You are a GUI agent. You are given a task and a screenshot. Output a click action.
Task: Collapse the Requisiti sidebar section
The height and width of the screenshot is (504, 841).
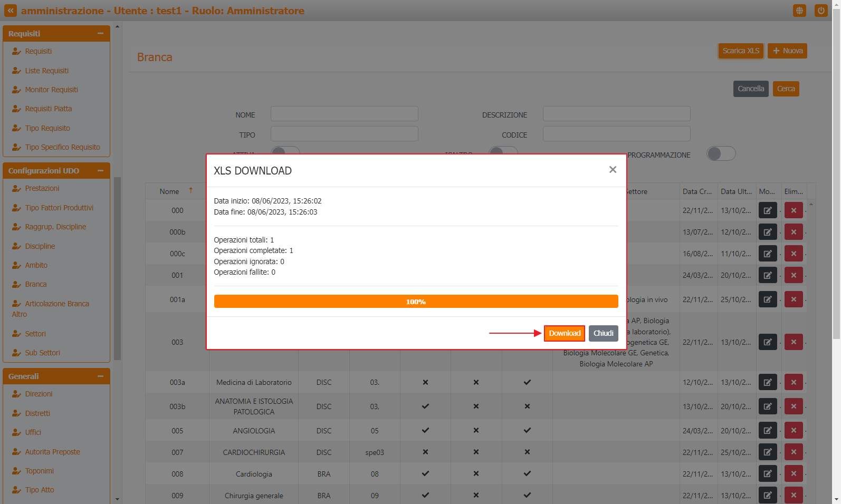pyautogui.click(x=100, y=34)
